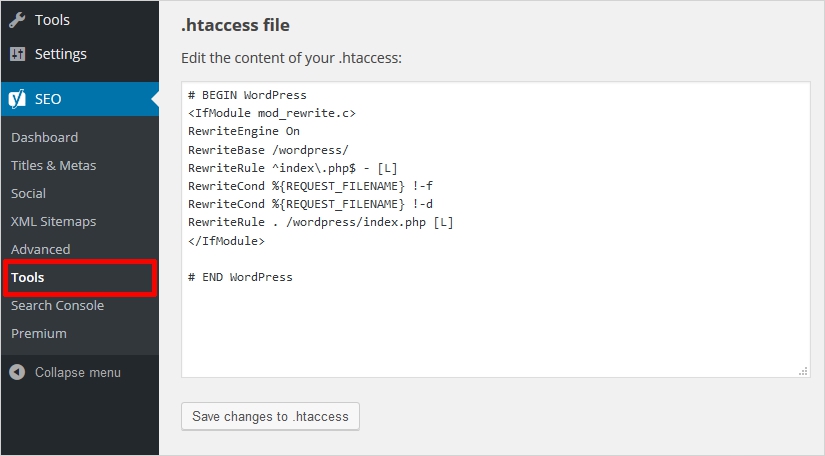The image size is (825, 456).
Task: Click the Save changes to .htaccess button
Action: (x=270, y=416)
